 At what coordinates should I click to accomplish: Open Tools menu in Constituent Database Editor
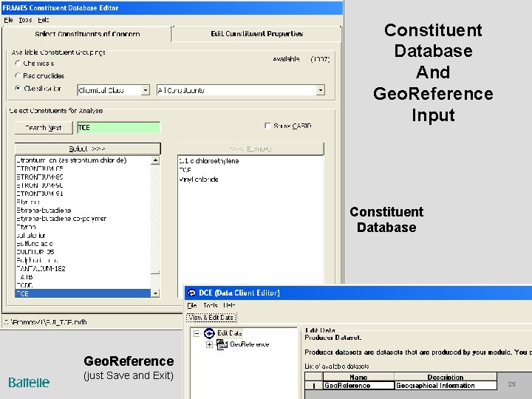click(x=25, y=20)
